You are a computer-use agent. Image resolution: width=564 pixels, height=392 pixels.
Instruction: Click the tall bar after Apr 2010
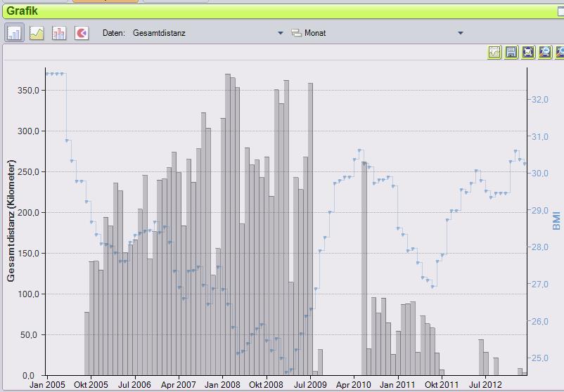[x=364, y=268]
